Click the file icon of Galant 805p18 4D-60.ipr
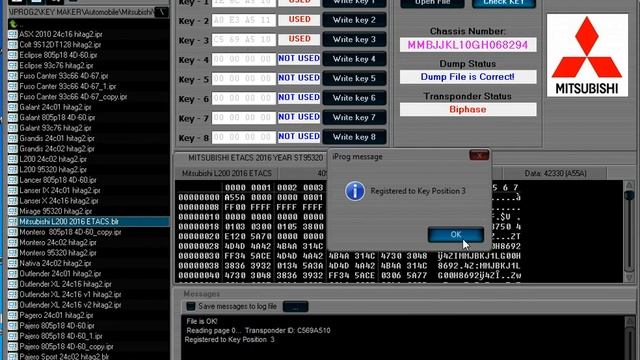Image resolution: width=640 pixels, height=360 pixels. click(x=13, y=118)
